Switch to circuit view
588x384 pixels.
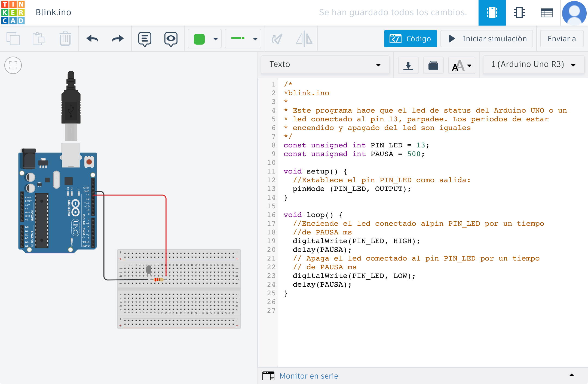pyautogui.click(x=492, y=13)
